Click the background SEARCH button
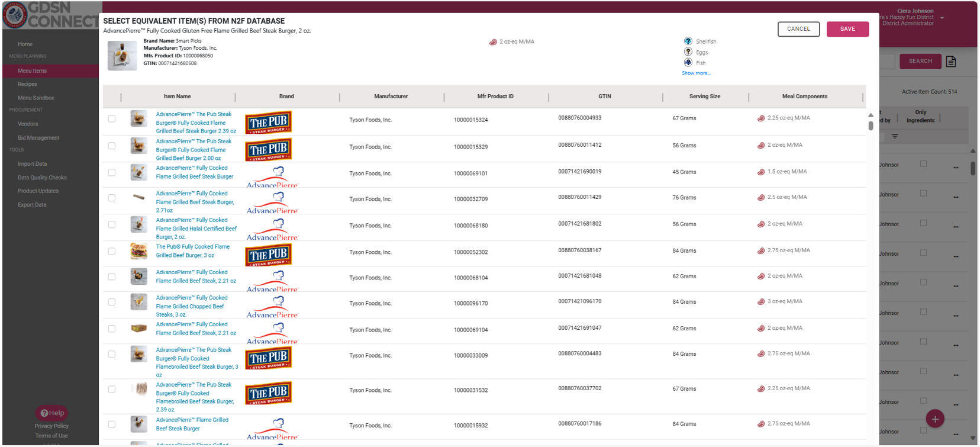 coord(920,61)
